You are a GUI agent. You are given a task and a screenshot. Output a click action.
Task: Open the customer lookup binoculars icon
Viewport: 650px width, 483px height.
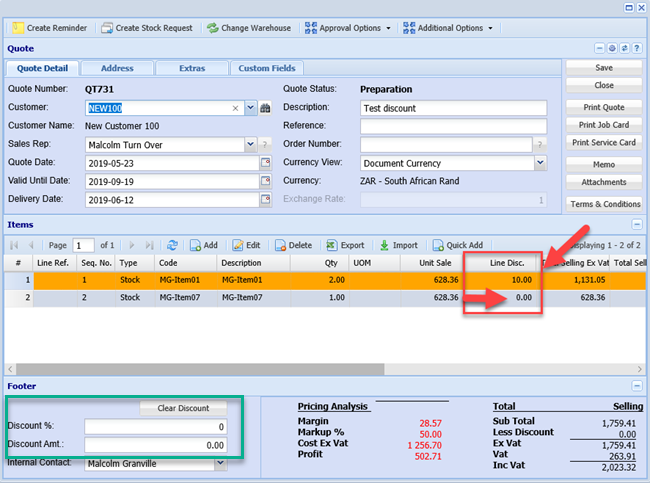click(x=265, y=108)
